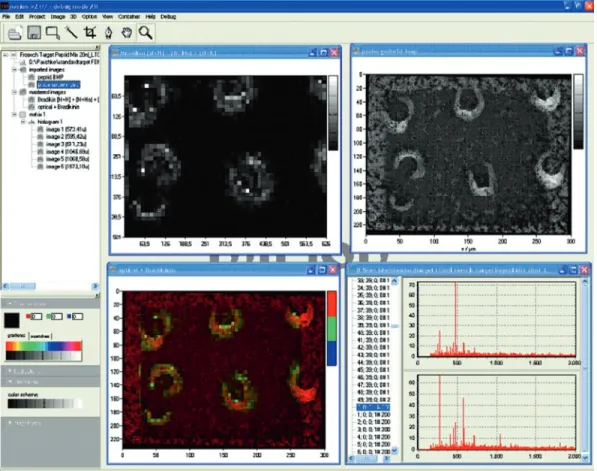The height and width of the screenshot is (471, 597).
Task: Open the Option menu
Action: (x=89, y=17)
